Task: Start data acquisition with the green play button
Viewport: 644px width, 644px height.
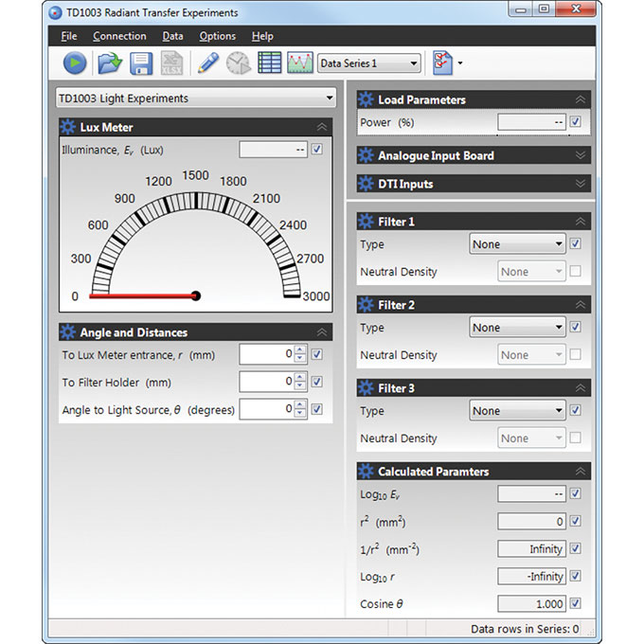Action: (x=75, y=63)
